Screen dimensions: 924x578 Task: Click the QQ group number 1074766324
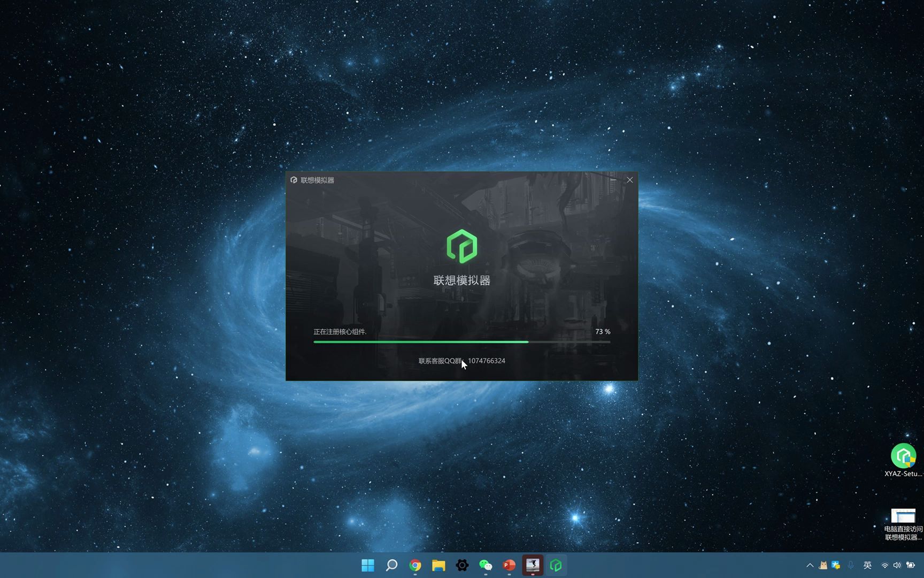click(487, 361)
